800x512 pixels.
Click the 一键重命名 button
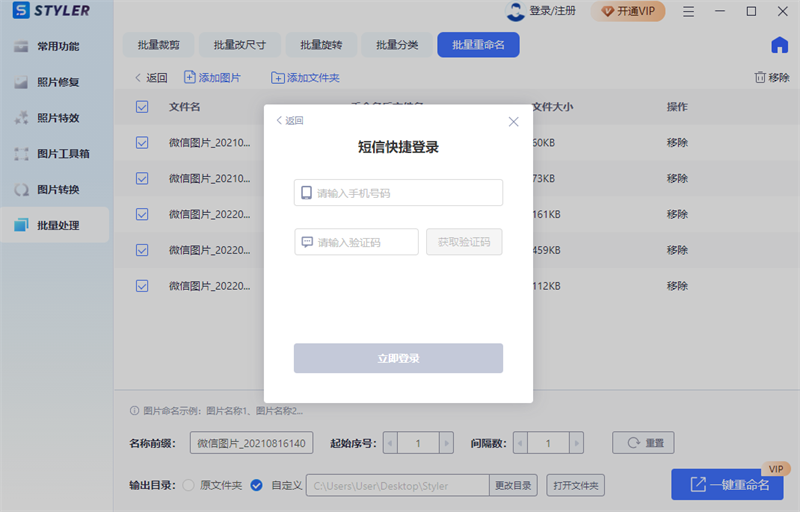point(727,485)
